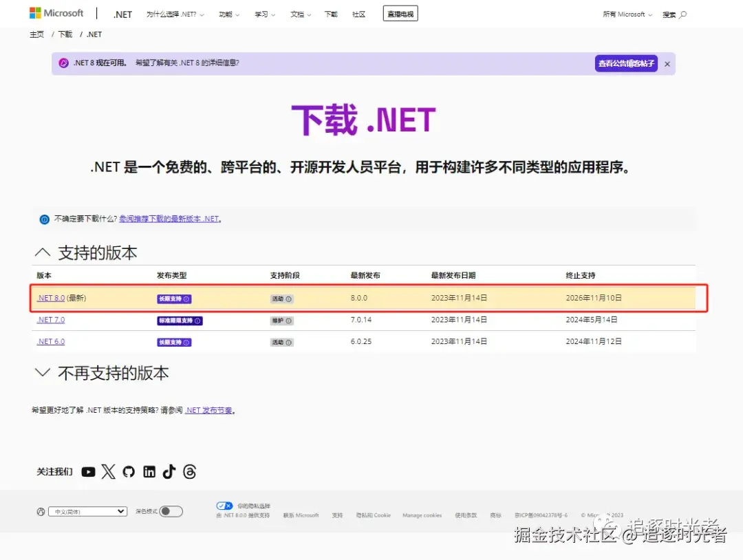
Task: Click the .NET breadcrumb item
Action: 94,34
